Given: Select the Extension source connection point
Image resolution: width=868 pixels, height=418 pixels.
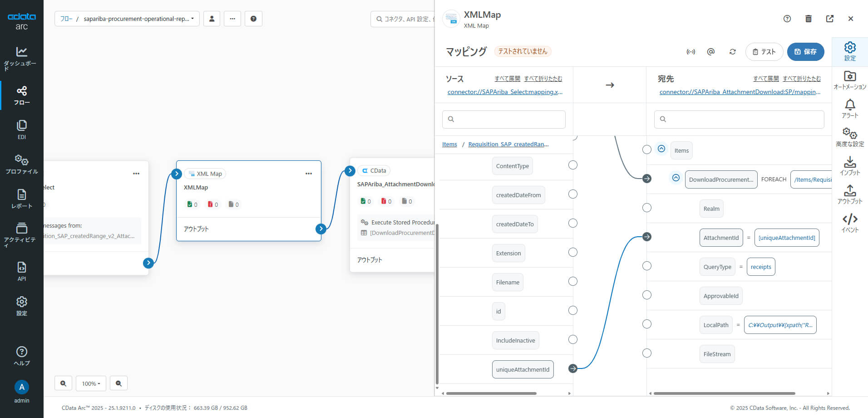Looking at the screenshot, I should [573, 252].
